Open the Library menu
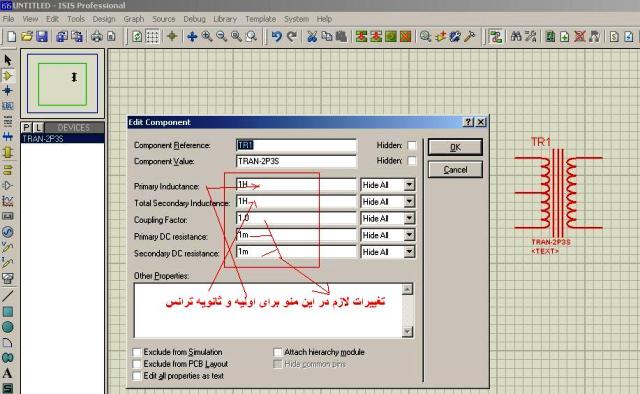This screenshot has width=640, height=394. click(x=224, y=19)
